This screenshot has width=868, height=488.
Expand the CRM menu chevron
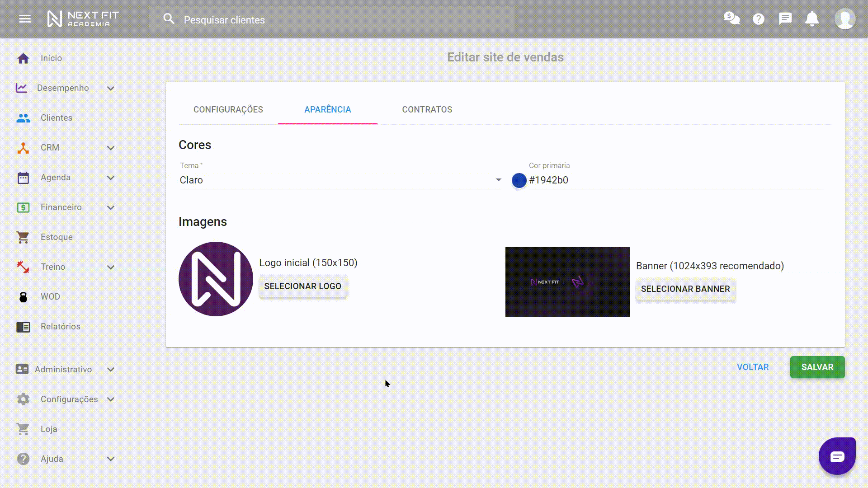(111, 148)
